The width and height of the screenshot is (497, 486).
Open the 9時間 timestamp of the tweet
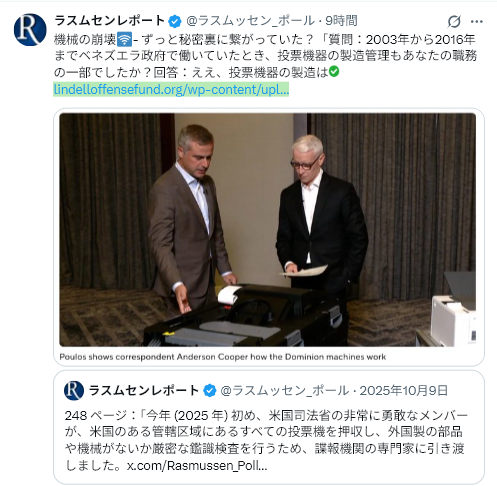pyautogui.click(x=341, y=21)
